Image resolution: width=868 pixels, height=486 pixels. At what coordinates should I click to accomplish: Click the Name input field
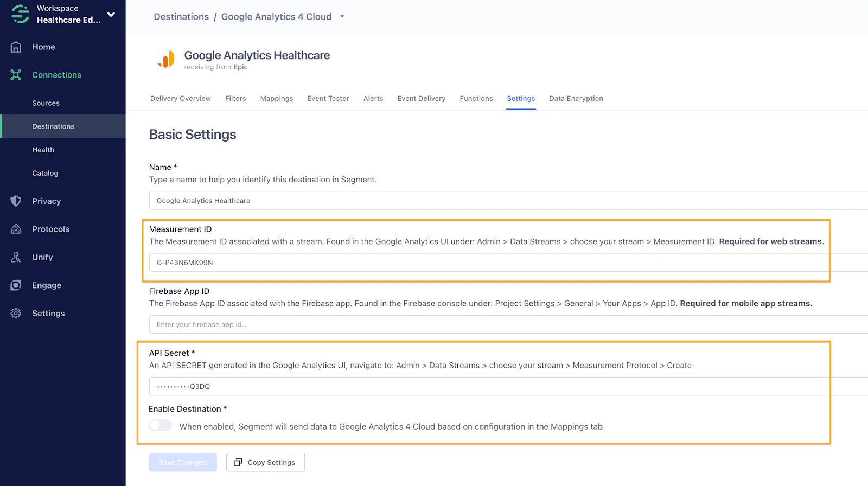click(x=508, y=201)
